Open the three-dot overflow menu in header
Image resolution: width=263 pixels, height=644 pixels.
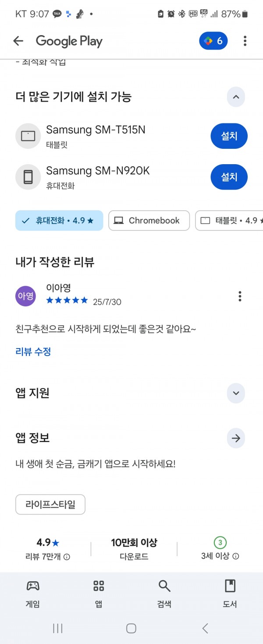[245, 41]
